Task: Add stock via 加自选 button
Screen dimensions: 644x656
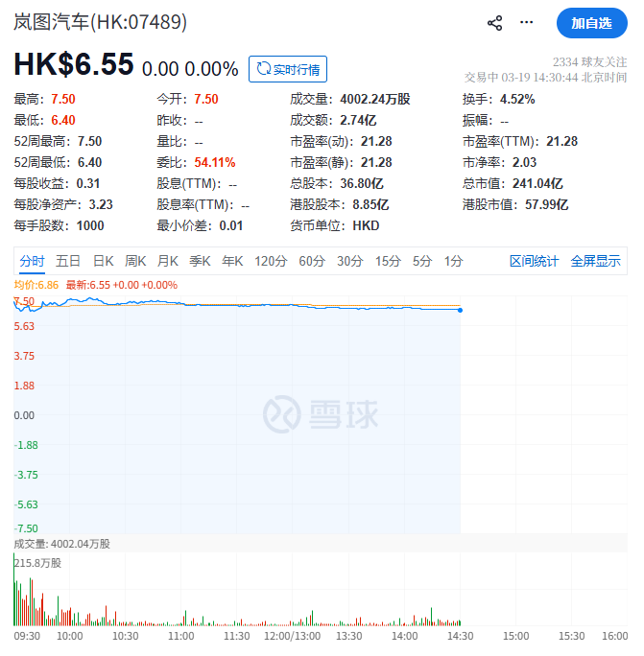Action: pos(591,23)
